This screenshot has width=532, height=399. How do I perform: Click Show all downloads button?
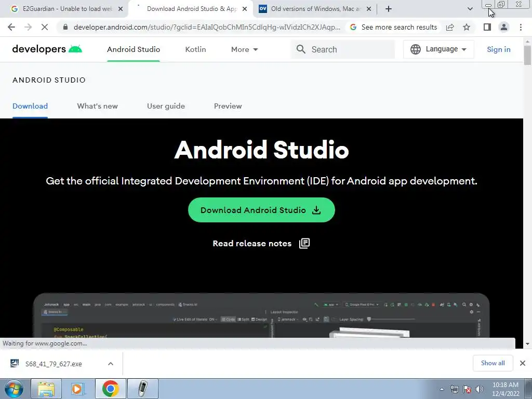493,363
